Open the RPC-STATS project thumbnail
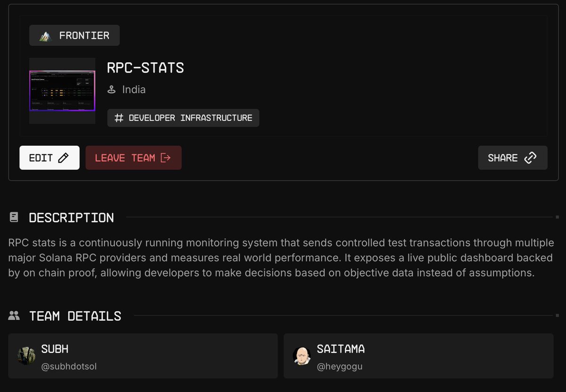The image size is (566, 392). pyautogui.click(x=62, y=91)
